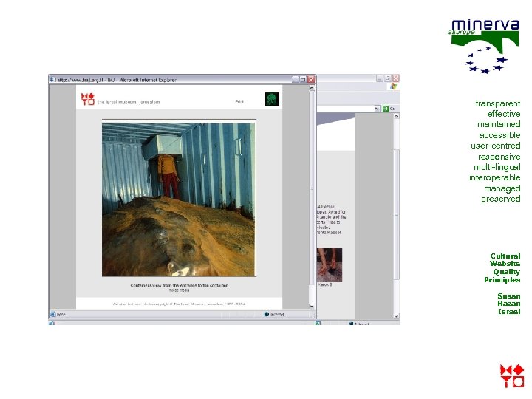Click the Internet Explorer page icon in popup title bar
532x399 pixels.
click(x=52, y=80)
